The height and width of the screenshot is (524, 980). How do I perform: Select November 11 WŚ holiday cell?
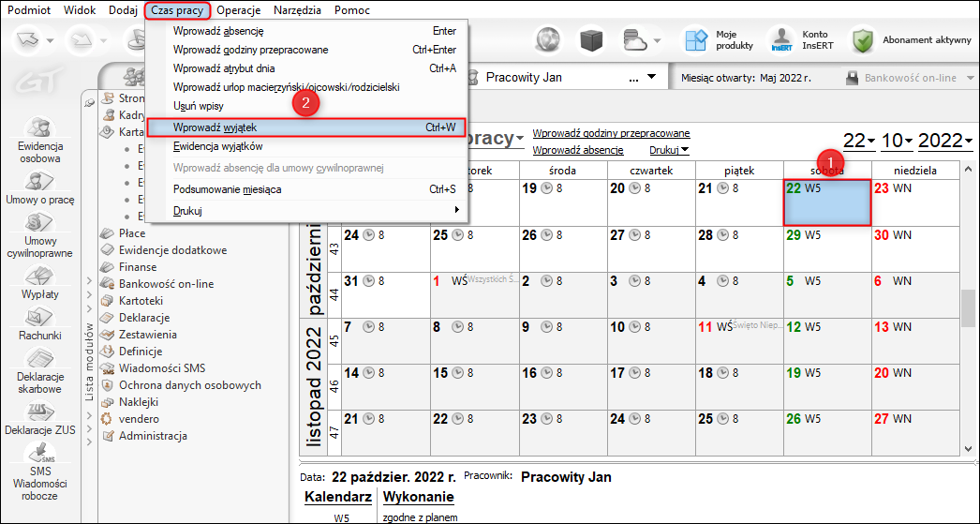[739, 341]
